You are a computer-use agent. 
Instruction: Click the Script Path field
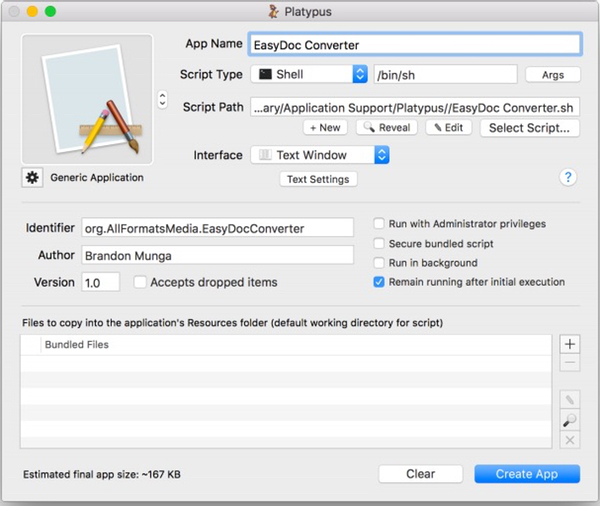415,108
